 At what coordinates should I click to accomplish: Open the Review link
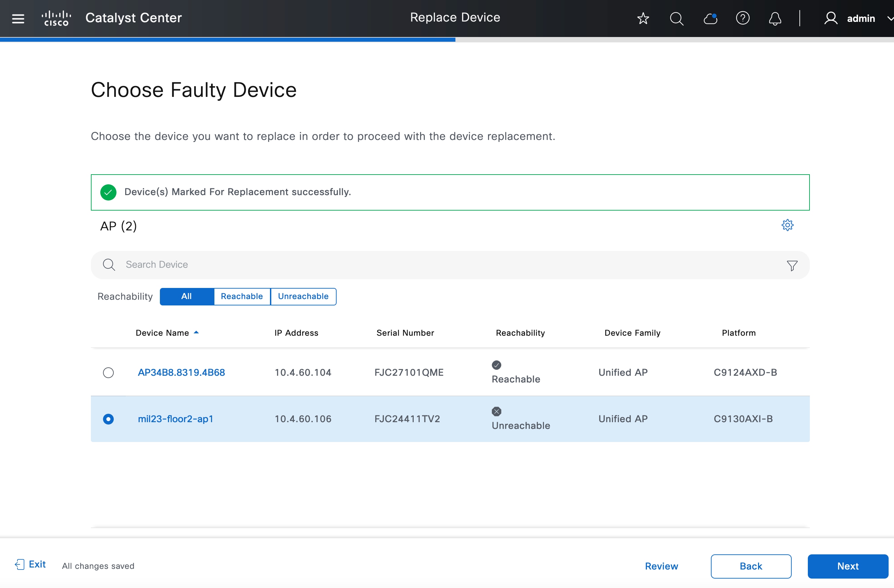661,566
